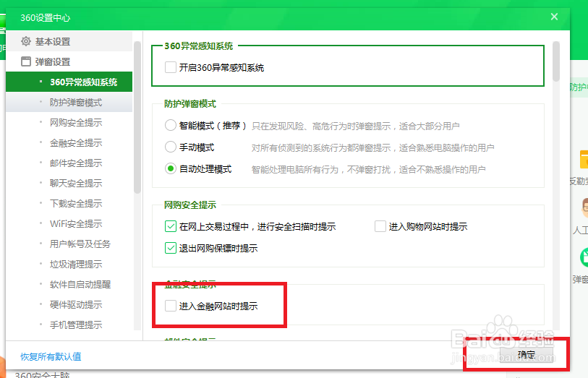Select 手动模式 radio button
The height and width of the screenshot is (378, 588).
pyautogui.click(x=171, y=147)
